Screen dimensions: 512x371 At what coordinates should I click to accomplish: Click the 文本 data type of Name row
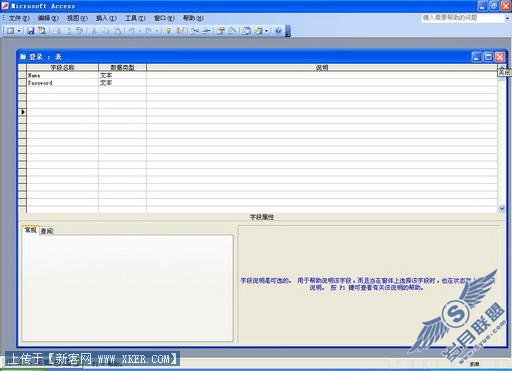coord(122,75)
